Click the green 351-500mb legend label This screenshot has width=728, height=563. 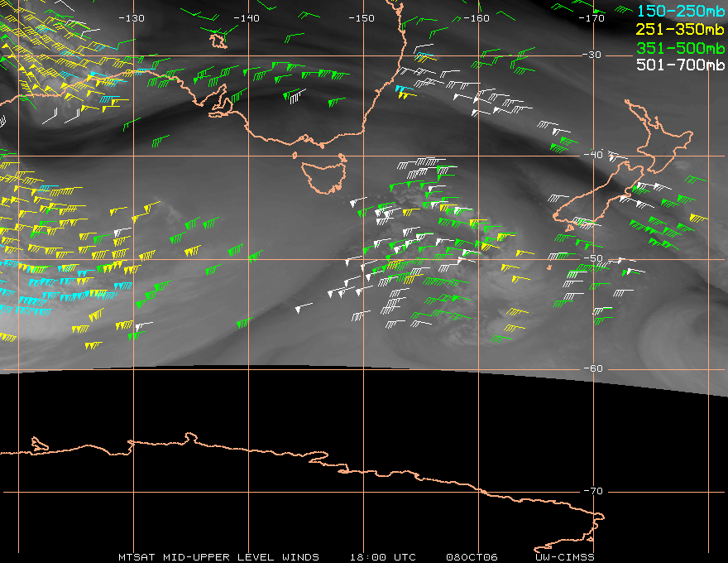pyautogui.click(x=681, y=48)
